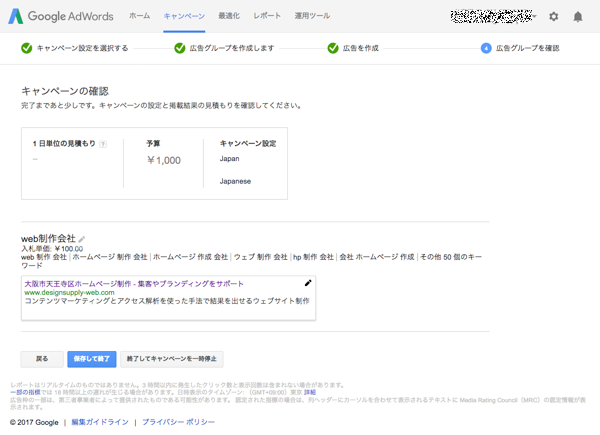
Task: Open the プライバシー ポリシー link
Action: 178,422
